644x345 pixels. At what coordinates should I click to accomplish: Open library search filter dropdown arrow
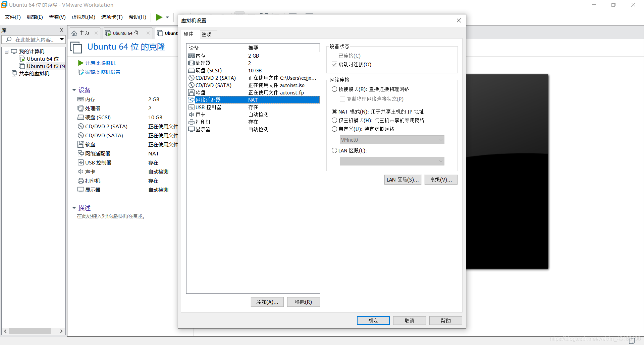[x=62, y=40]
